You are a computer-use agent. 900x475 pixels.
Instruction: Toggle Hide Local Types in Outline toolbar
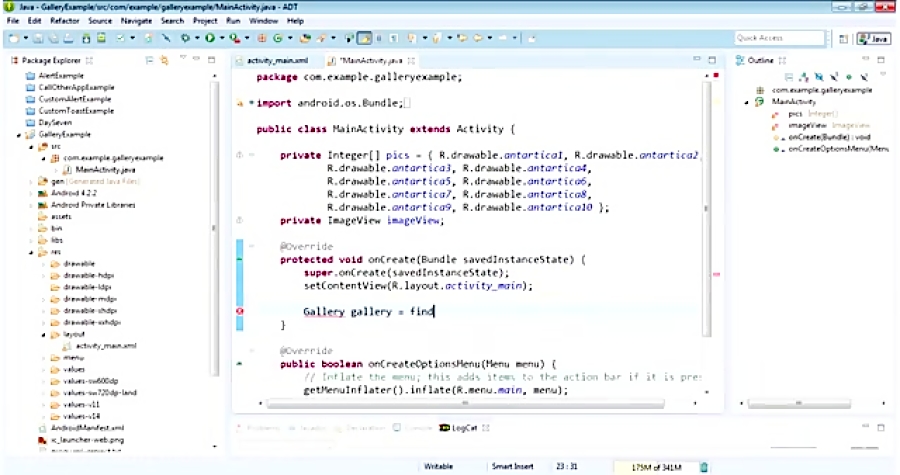tap(864, 76)
